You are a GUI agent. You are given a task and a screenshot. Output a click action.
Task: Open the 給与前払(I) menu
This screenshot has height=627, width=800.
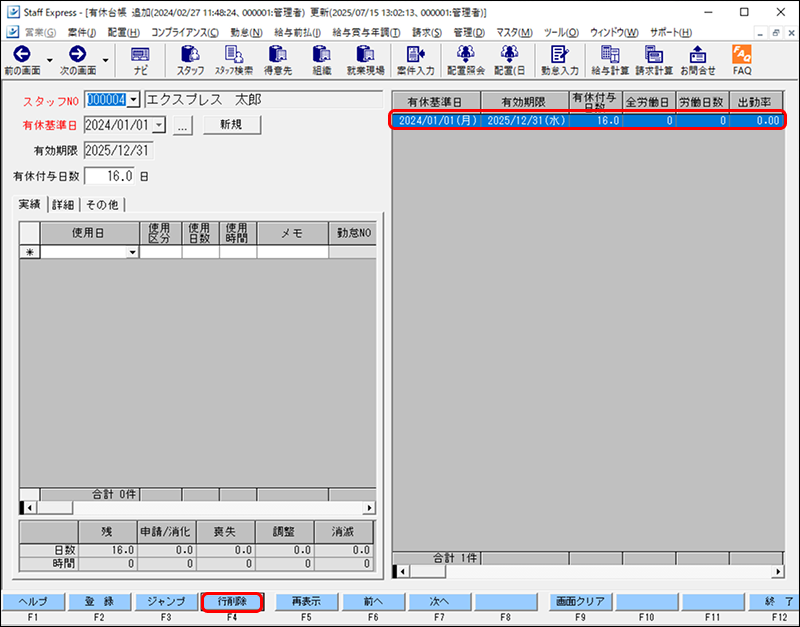(x=297, y=32)
